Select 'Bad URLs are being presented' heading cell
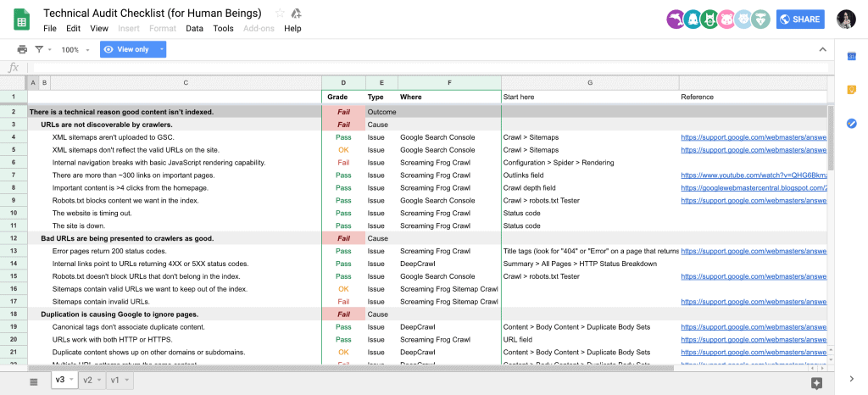The height and width of the screenshot is (395, 868). (127, 238)
